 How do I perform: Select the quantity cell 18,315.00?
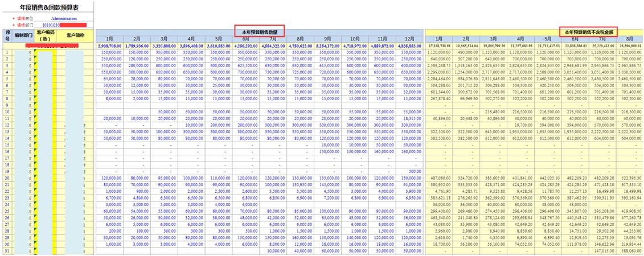pos(409,118)
